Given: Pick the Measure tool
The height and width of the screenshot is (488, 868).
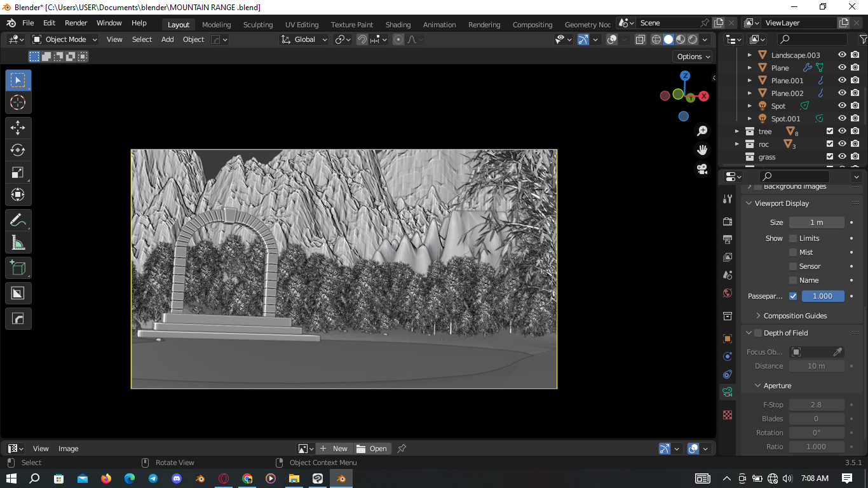Looking at the screenshot, I should [18, 243].
